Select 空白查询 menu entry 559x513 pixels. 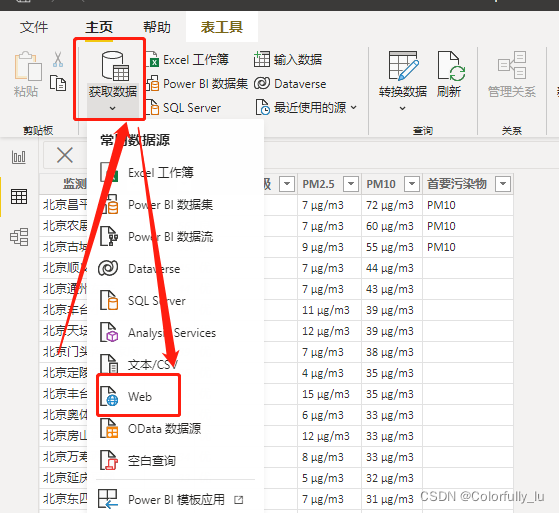[x=175, y=460]
